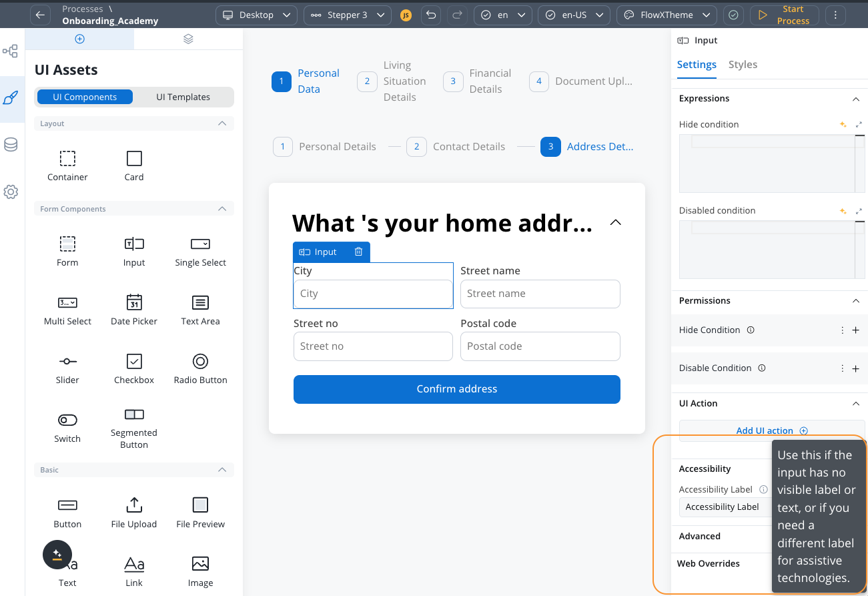Expand the Hide condition editor to fullscreen

coord(859,125)
